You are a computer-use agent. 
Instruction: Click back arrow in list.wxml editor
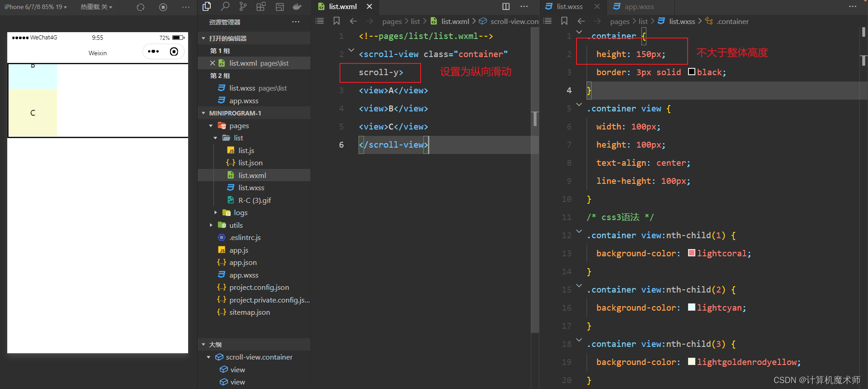tap(354, 21)
